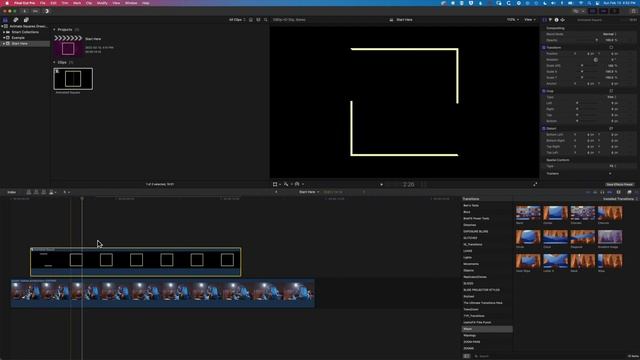640x360 pixels.
Task: Open the viewer View options dropdown
Action: 529,20
